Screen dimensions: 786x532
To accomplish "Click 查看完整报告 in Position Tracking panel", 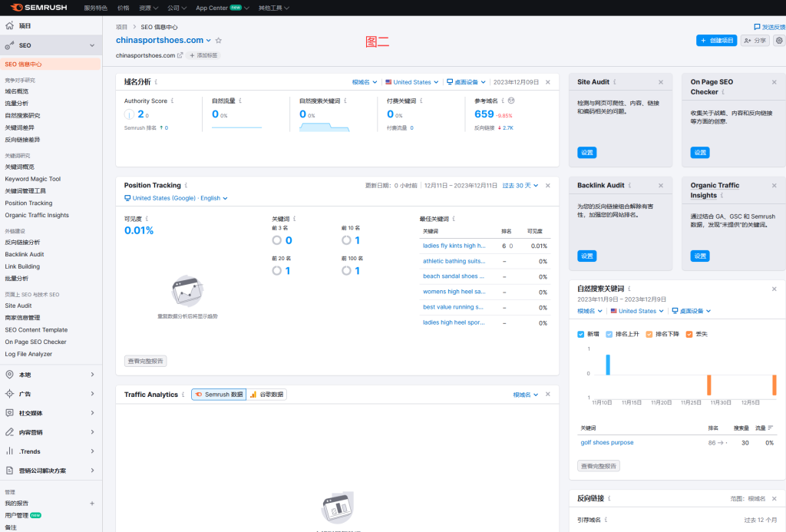I will click(145, 361).
